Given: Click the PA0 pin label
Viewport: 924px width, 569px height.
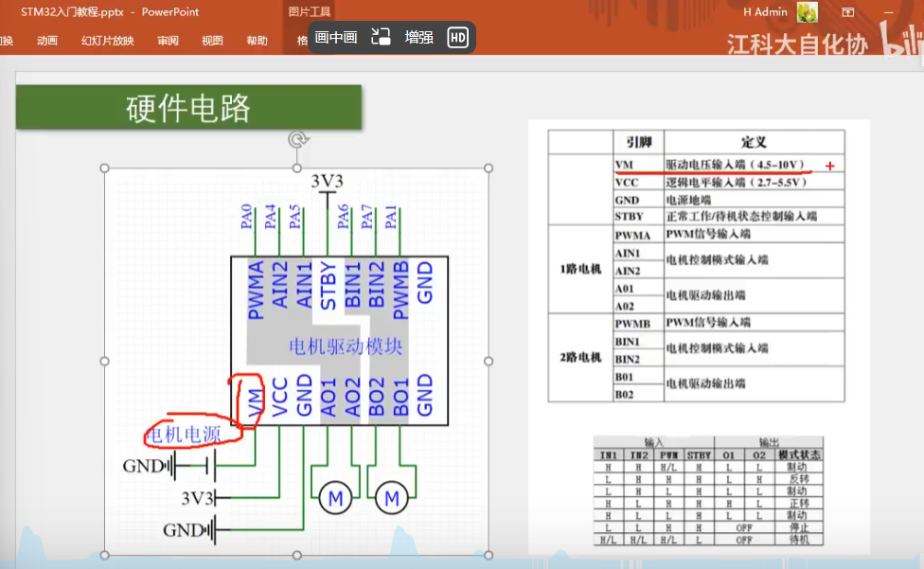Looking at the screenshot, I should point(247,216).
